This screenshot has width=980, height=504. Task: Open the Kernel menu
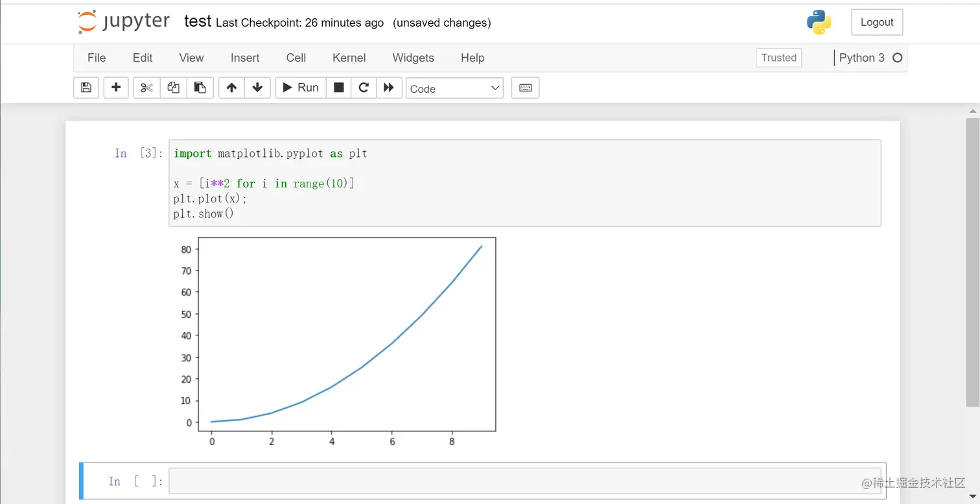349,58
